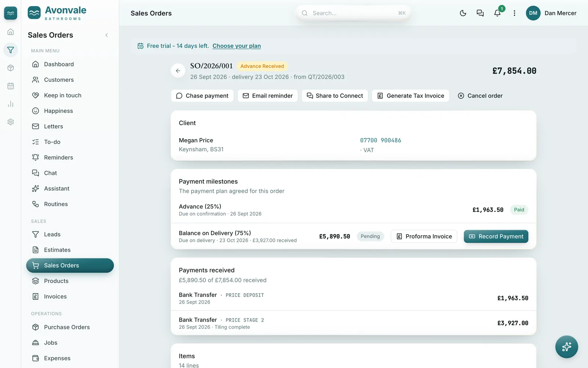Image resolution: width=588 pixels, height=368 pixels.
Task: Open chat messages icon in header
Action: [x=480, y=13]
